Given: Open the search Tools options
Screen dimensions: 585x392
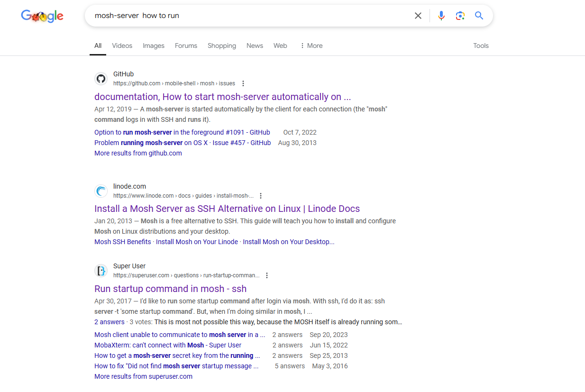Looking at the screenshot, I should pyautogui.click(x=481, y=46).
